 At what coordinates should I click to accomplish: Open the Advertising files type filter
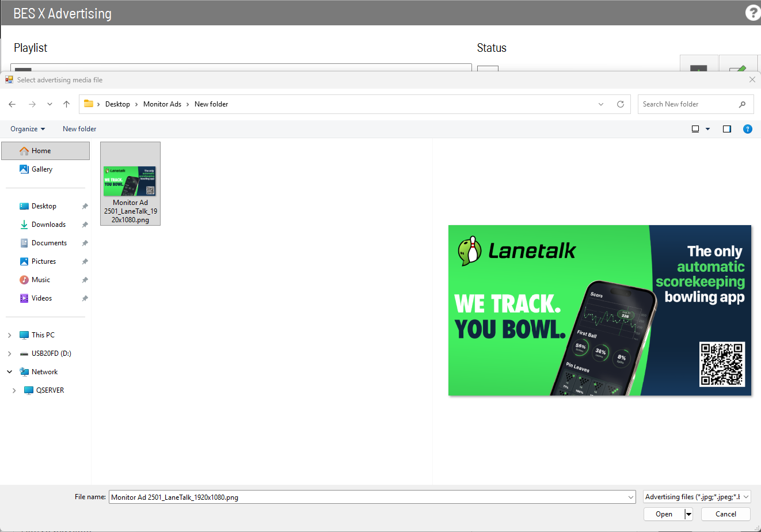click(x=697, y=497)
